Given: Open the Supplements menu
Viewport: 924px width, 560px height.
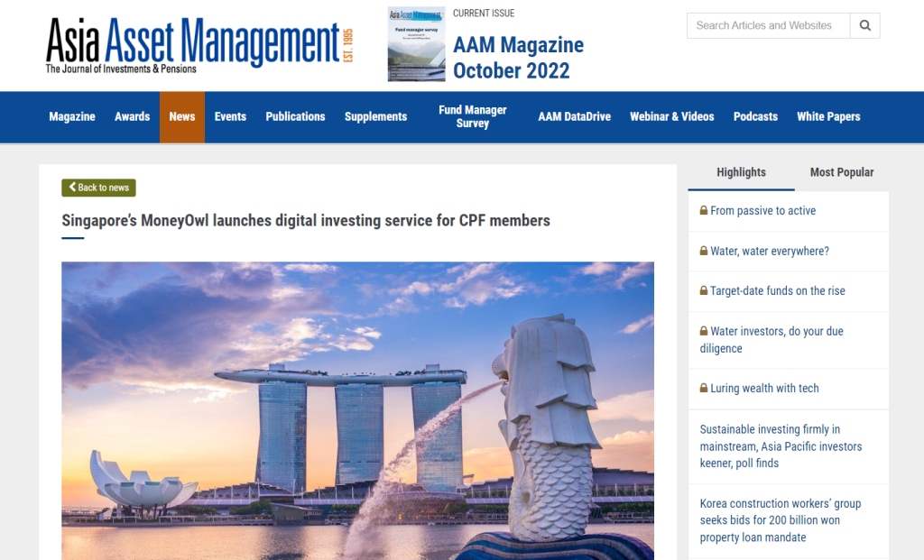Looking at the screenshot, I should click(376, 116).
